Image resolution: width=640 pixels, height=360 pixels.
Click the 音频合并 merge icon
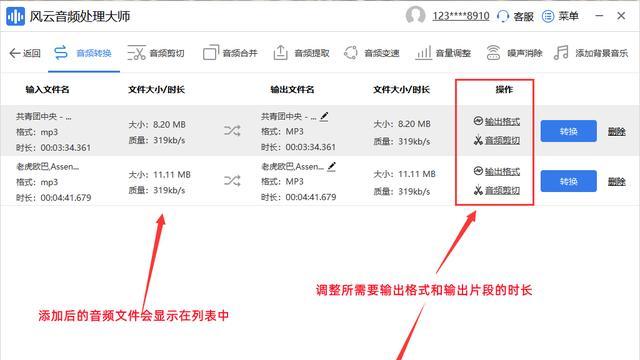coord(211,53)
